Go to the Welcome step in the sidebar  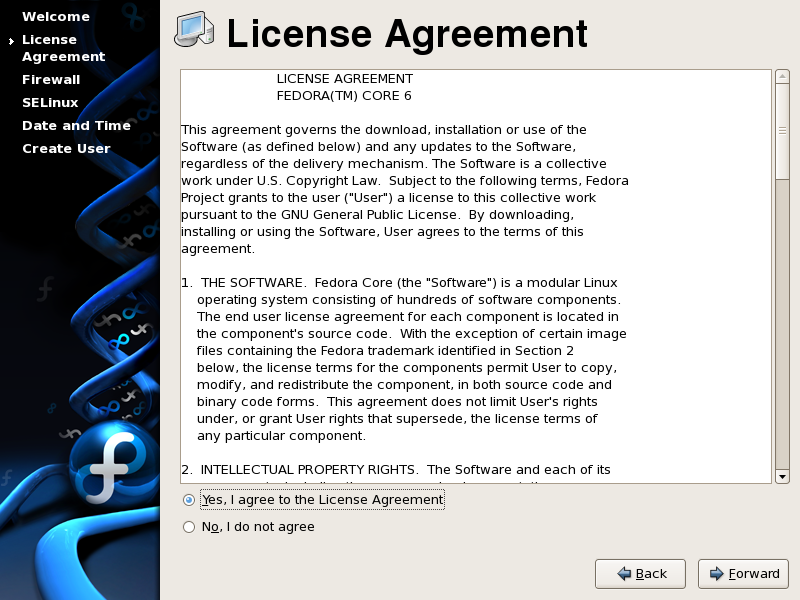pyautogui.click(x=56, y=16)
